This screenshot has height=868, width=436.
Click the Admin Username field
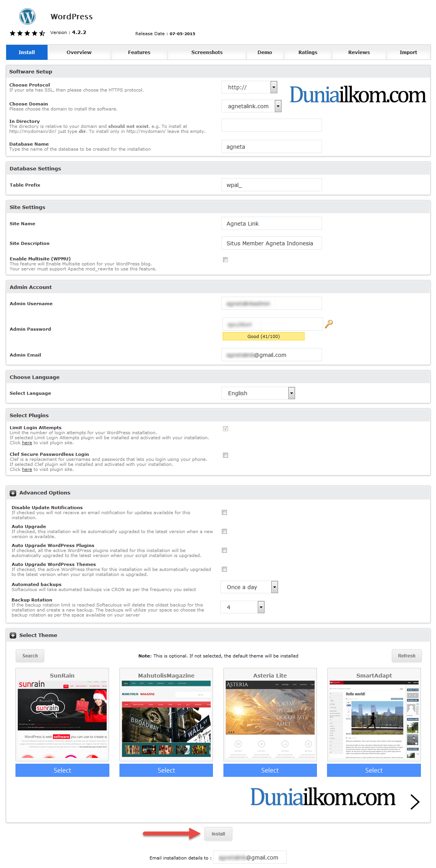[272, 303]
